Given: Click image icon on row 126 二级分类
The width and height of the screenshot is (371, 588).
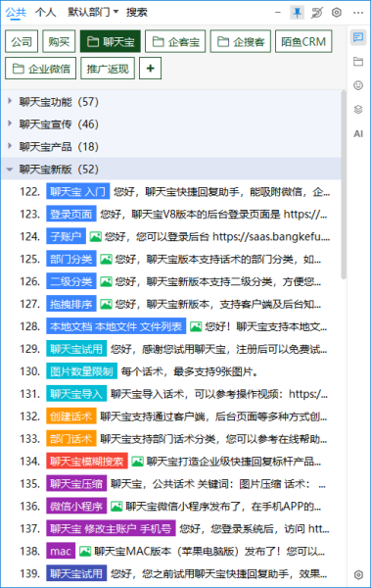Looking at the screenshot, I should click(106, 281).
